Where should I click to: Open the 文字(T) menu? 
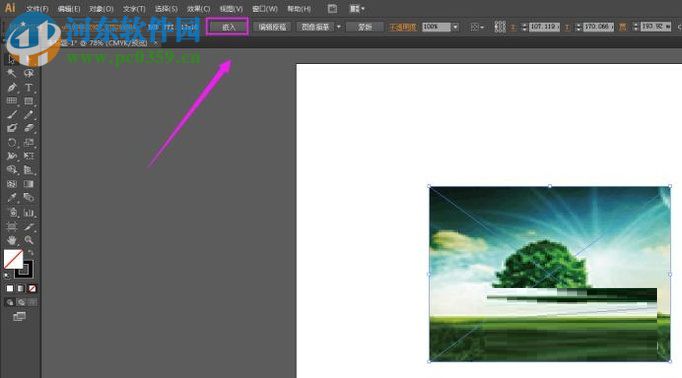(x=134, y=9)
